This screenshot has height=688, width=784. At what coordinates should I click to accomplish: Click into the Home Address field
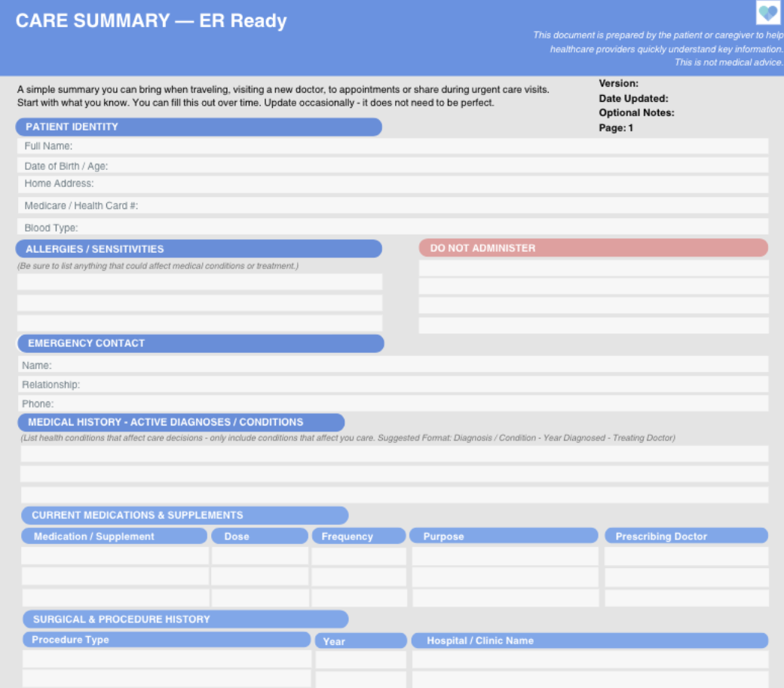click(x=393, y=184)
